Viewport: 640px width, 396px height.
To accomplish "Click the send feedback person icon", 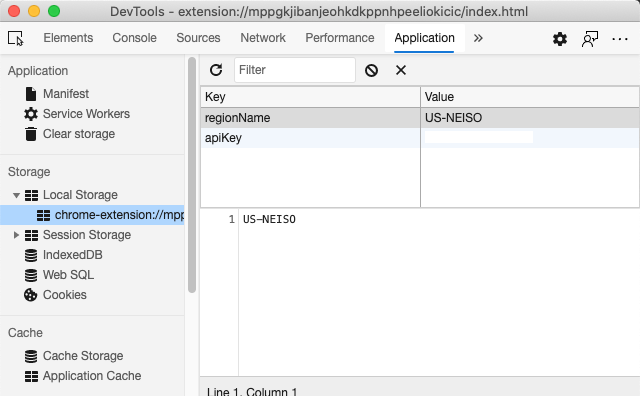I will click(590, 39).
